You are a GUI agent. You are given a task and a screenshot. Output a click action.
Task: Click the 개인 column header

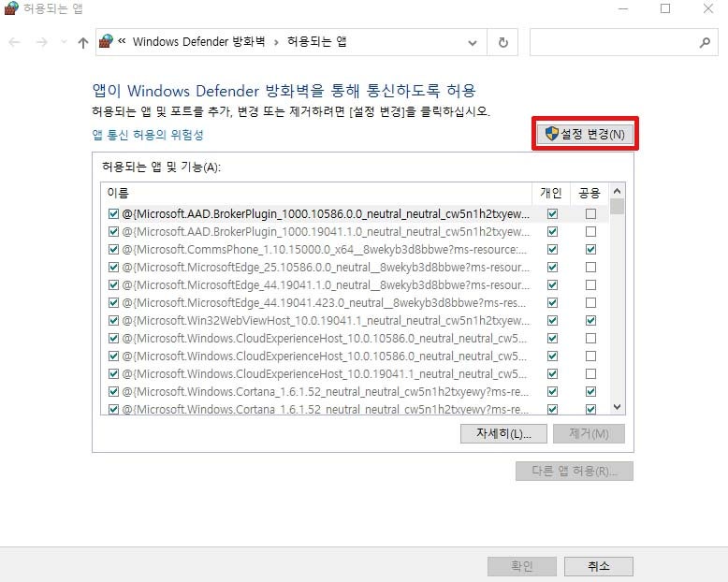pyautogui.click(x=551, y=193)
